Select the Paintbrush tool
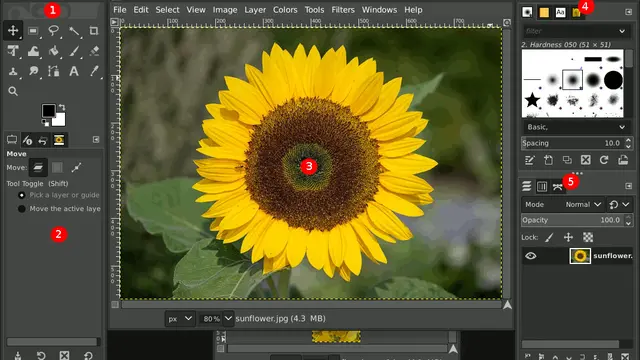 (73, 51)
